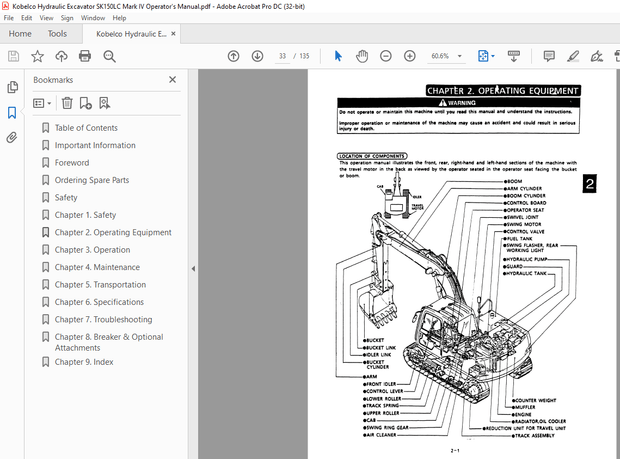This screenshot has height=459, width=620.
Task: Open Table of Contents bookmark
Action: [86, 128]
